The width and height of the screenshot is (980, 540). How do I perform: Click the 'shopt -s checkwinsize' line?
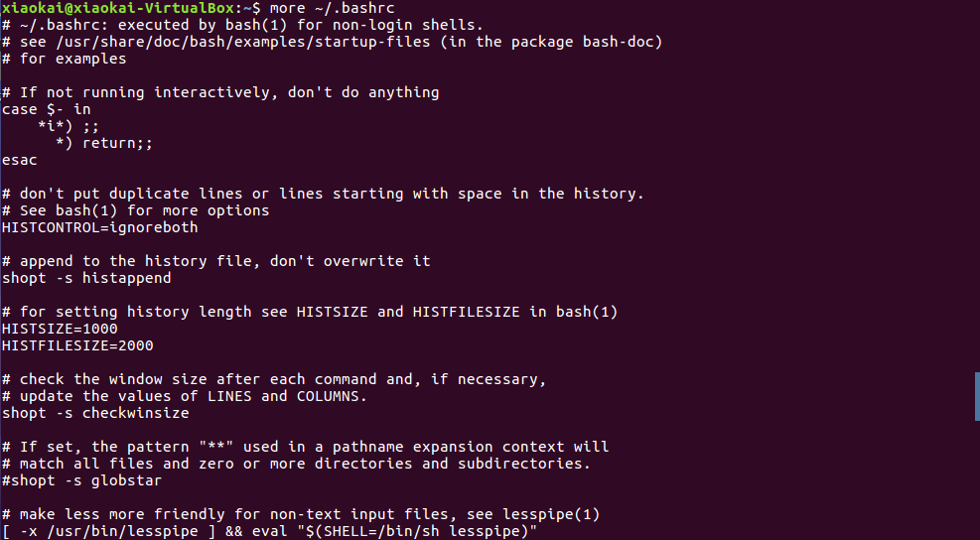click(x=95, y=413)
